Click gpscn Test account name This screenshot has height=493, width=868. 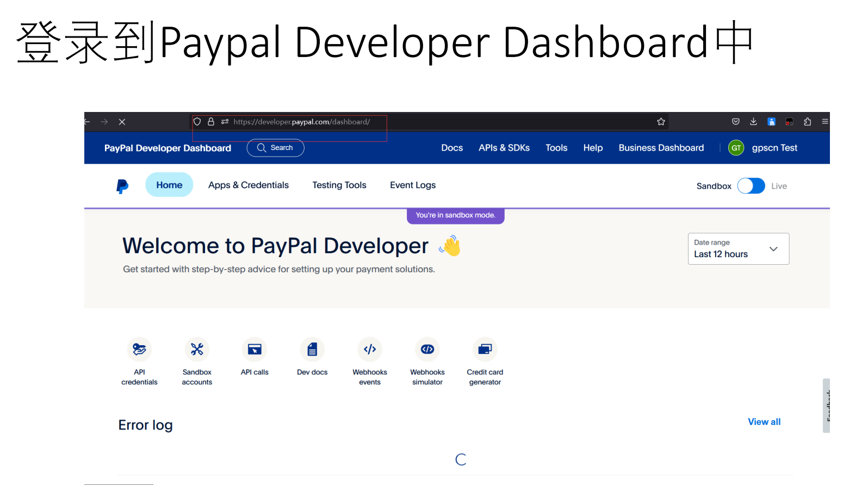click(x=774, y=148)
